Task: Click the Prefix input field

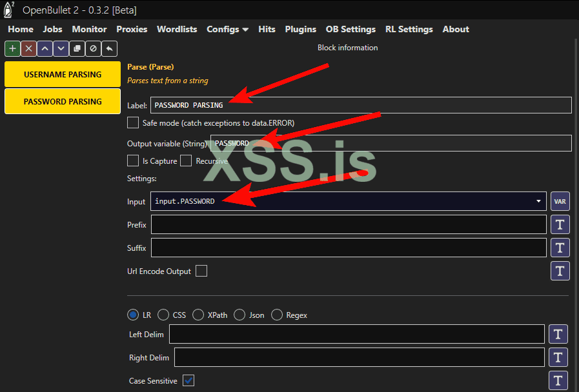Action: pos(349,224)
